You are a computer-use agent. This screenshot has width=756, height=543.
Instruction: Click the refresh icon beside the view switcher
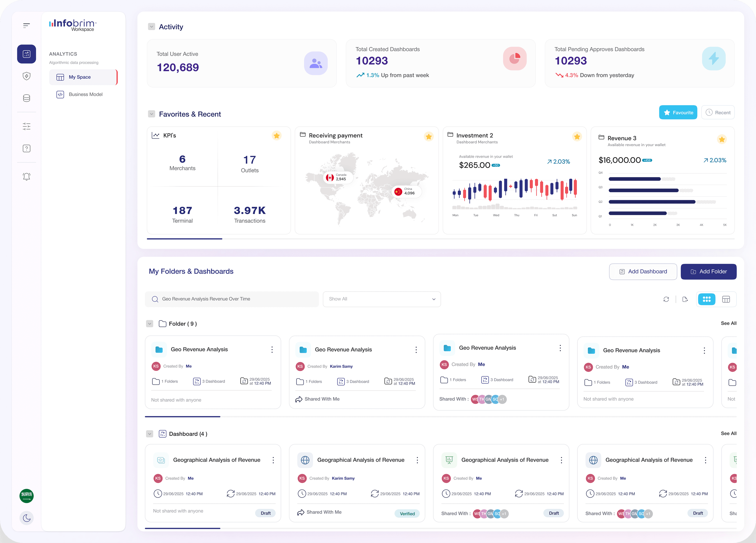pos(666,299)
